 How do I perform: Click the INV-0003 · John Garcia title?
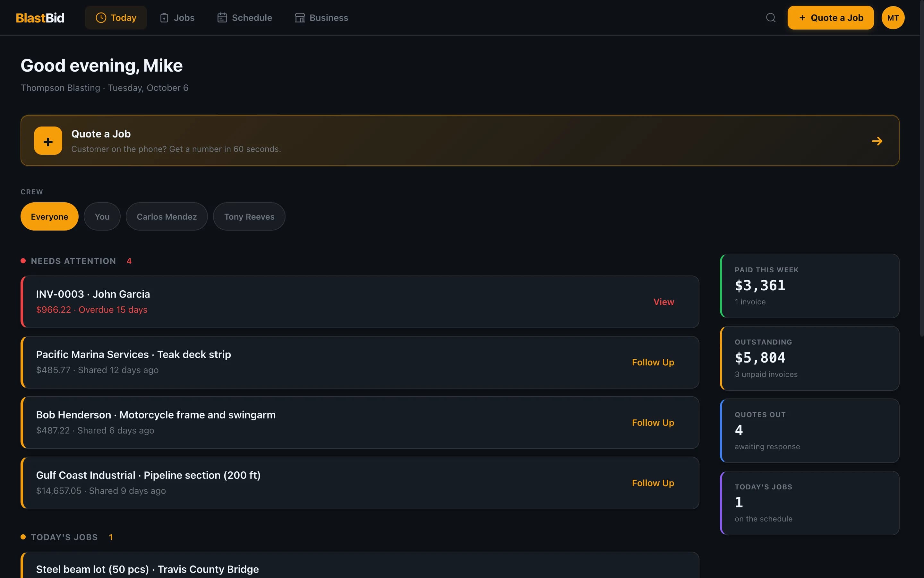click(x=93, y=294)
